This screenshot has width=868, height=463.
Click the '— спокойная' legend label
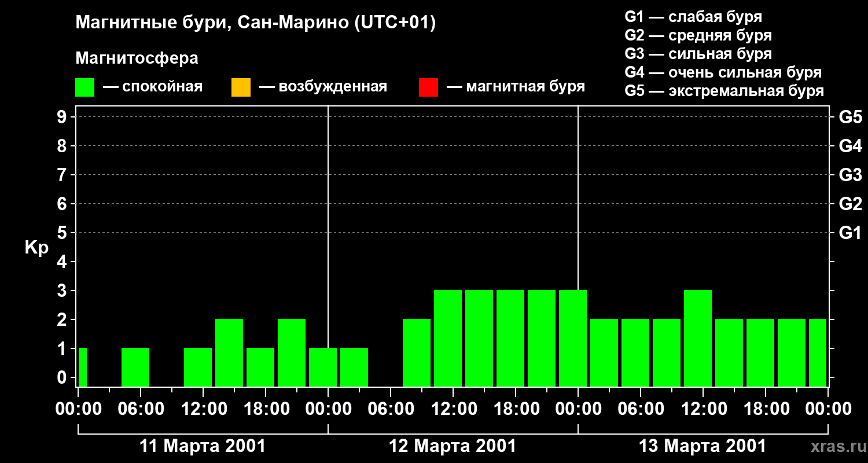pos(153,87)
